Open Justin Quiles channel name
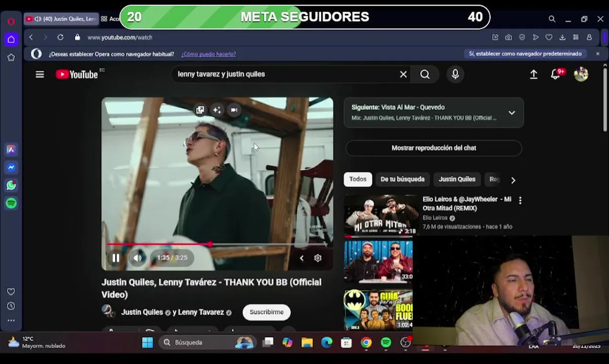Image resolution: width=609 pixels, height=364 pixels. 142,312
